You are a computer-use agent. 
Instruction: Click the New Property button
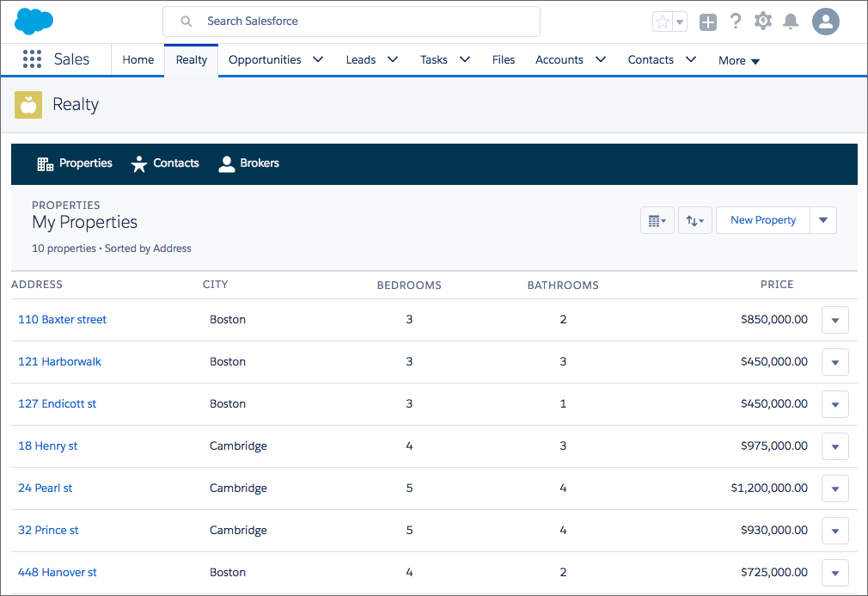pyautogui.click(x=763, y=220)
